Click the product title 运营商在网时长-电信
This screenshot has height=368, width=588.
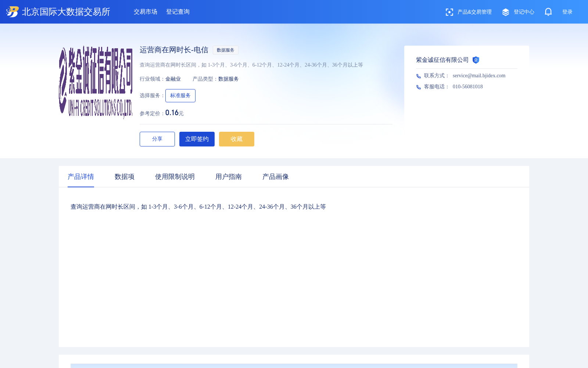(x=174, y=50)
